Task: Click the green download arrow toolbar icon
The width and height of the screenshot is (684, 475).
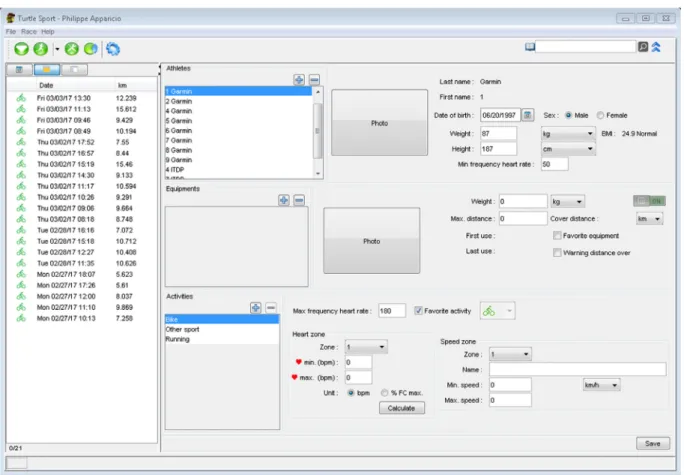Action: [x=21, y=48]
